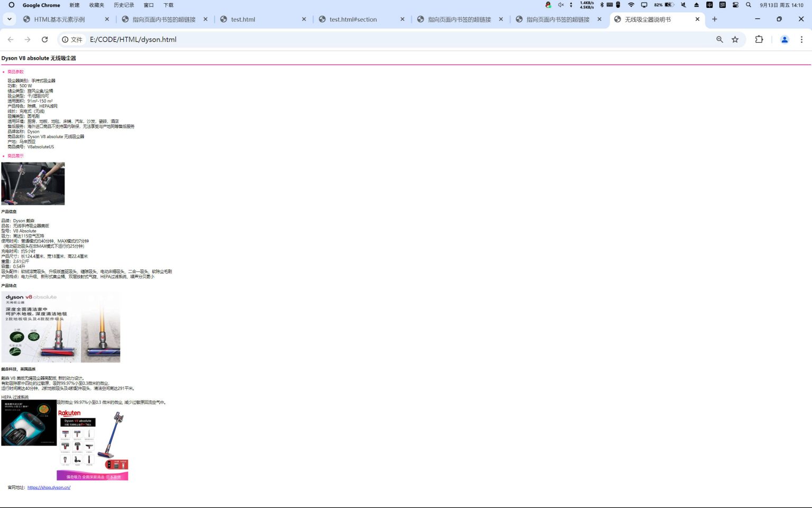Close the test.html#section tab

click(402, 19)
